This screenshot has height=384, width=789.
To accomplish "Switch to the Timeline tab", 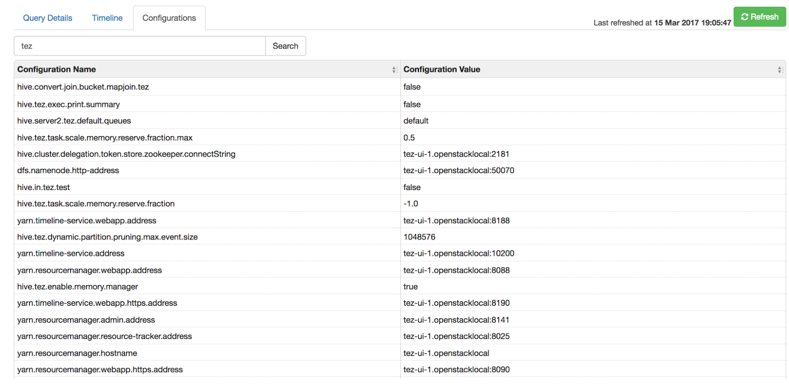I will (x=107, y=18).
